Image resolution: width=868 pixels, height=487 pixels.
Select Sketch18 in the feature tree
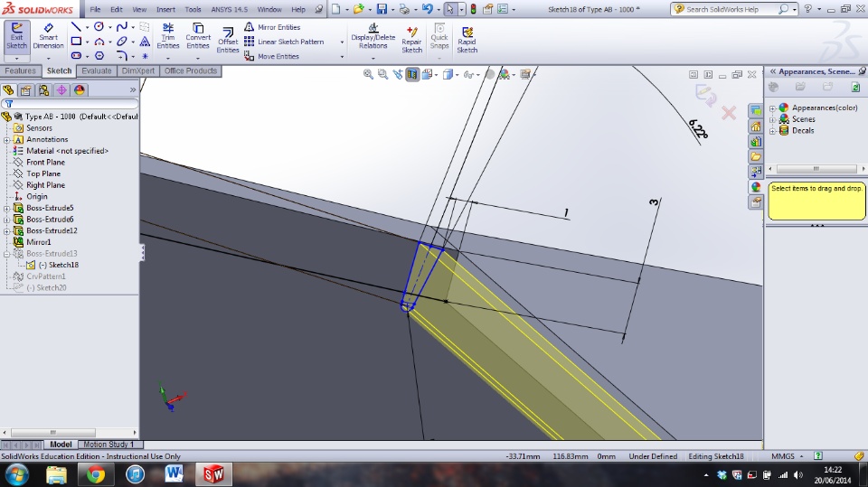58,265
